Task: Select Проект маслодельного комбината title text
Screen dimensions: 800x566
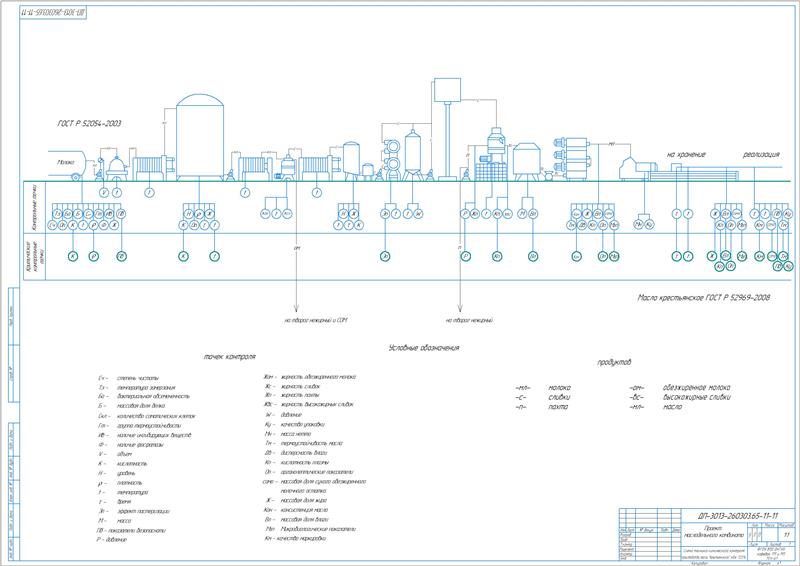Action: (713, 532)
